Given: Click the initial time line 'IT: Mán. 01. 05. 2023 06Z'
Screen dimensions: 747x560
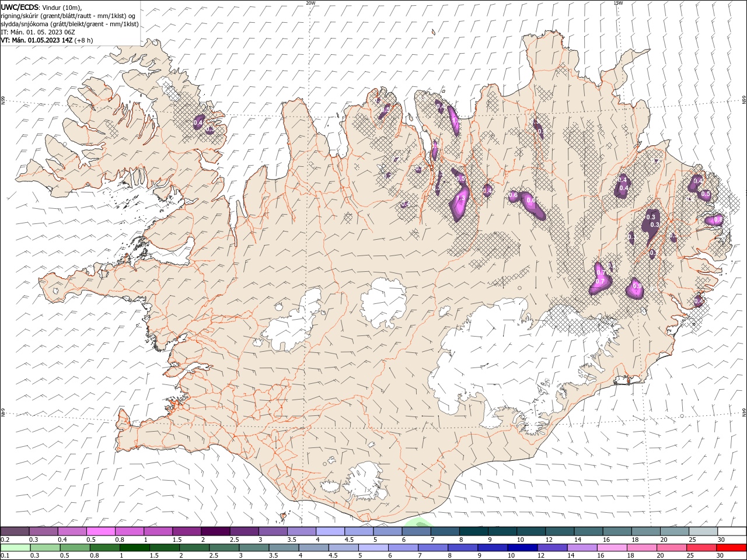Looking at the screenshot, I should 39,32.
